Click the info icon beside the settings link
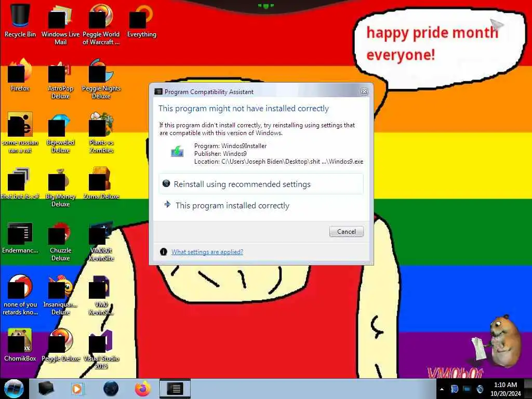The image size is (532, 399). coord(164,252)
